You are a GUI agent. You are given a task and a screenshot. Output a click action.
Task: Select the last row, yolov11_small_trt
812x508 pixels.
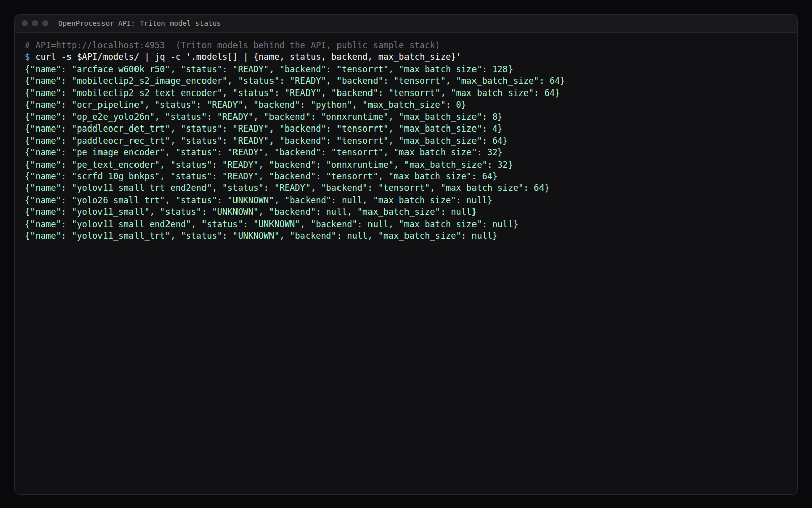click(x=261, y=236)
